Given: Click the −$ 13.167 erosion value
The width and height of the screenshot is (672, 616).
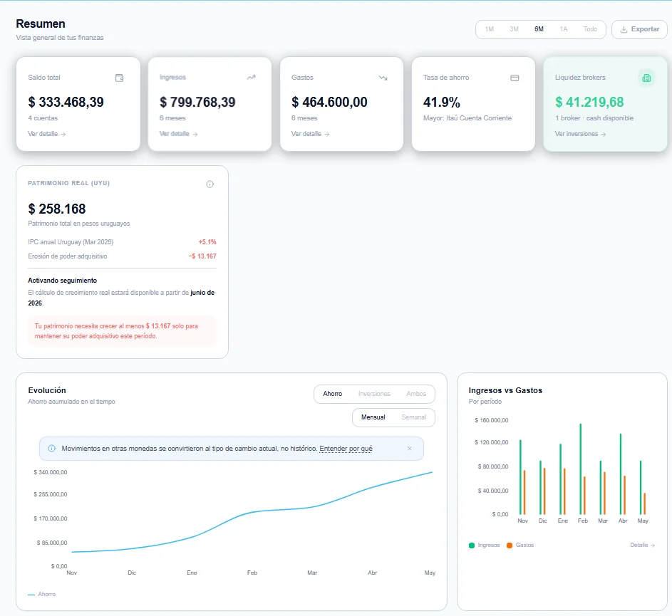Looking at the screenshot, I should (x=202, y=256).
